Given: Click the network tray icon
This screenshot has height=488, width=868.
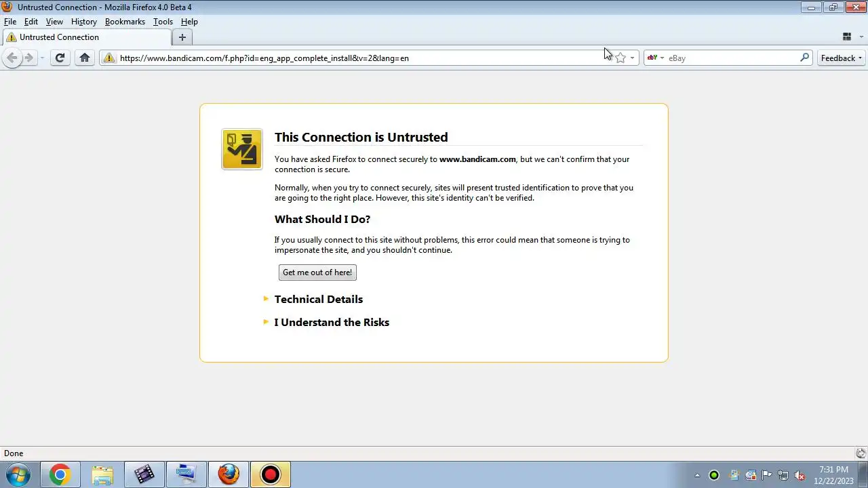Looking at the screenshot, I should (x=783, y=475).
